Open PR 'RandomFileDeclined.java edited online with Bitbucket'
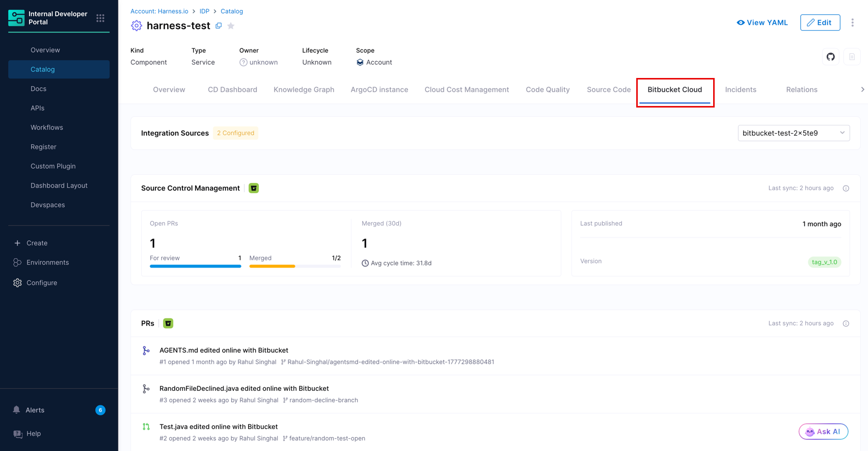 tap(244, 388)
